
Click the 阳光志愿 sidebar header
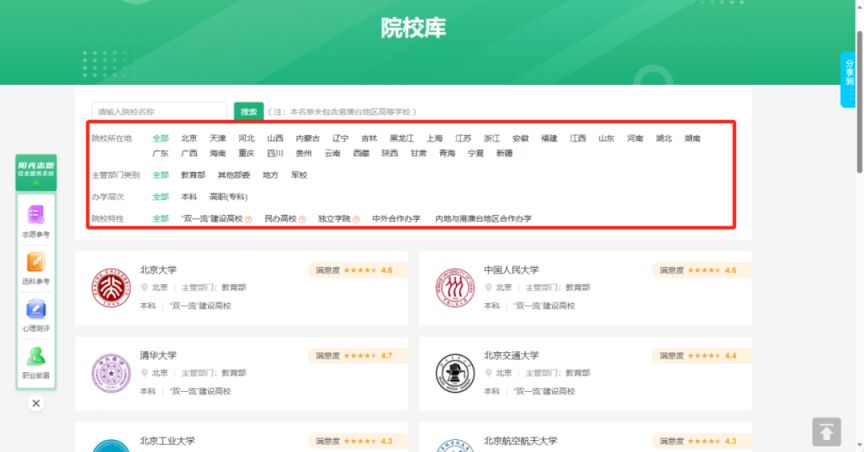(36, 173)
